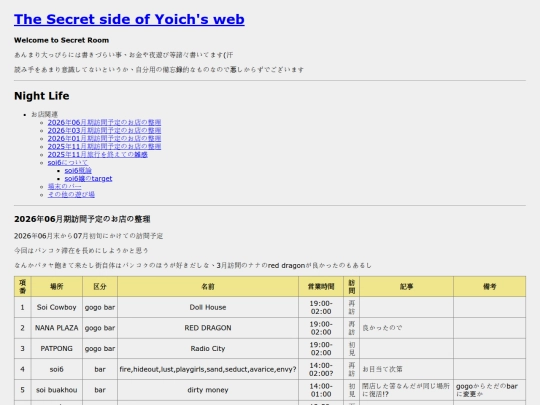Open the soi6について link

point(68,163)
